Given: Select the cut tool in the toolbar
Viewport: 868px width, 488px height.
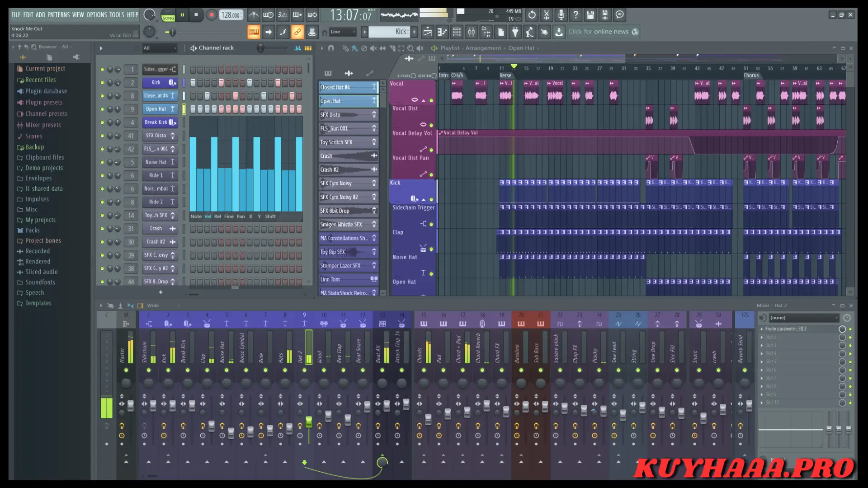Looking at the screenshot, I should [546, 14].
